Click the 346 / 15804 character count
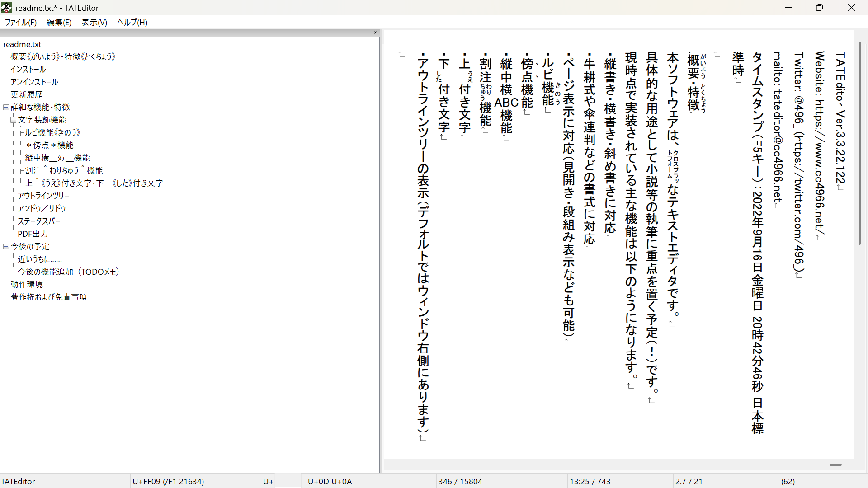The image size is (868, 488). (x=460, y=482)
